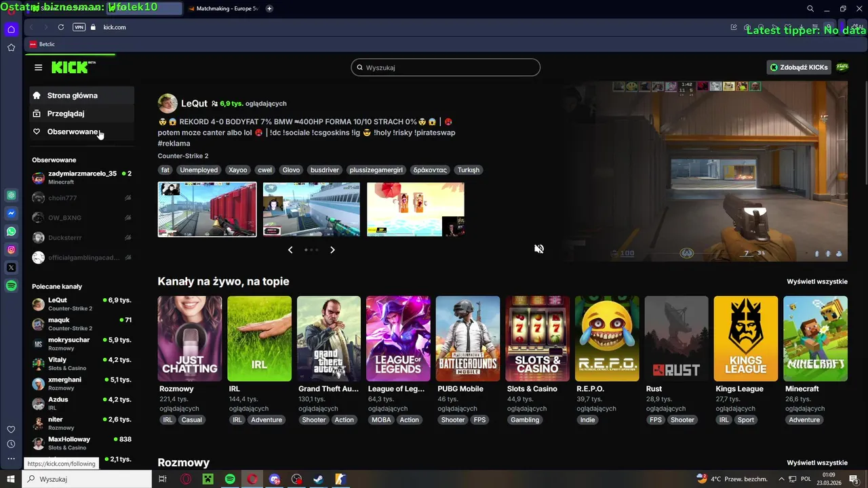The height and width of the screenshot is (488, 868).
Task: Open Opera sidebar history clock icon
Action: [11, 444]
